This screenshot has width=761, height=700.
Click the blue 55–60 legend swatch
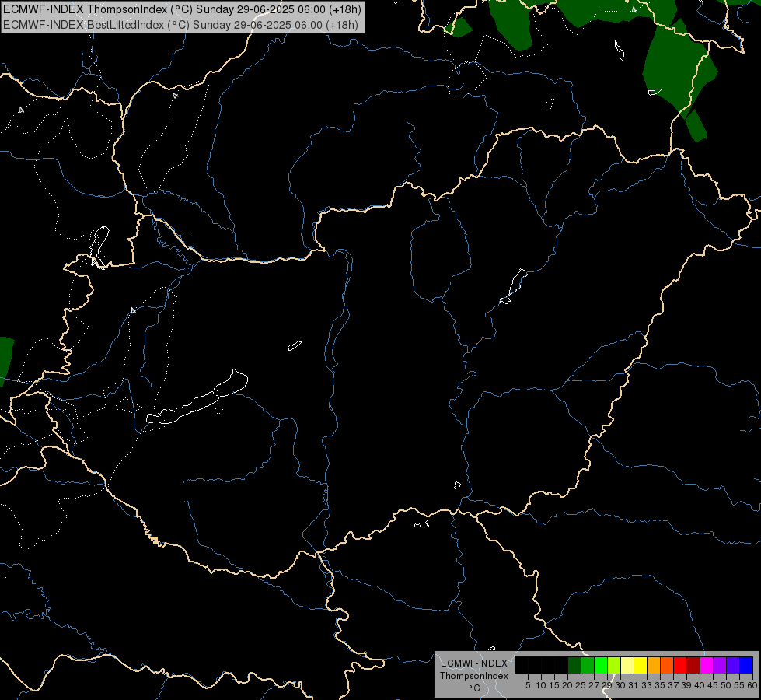tap(746, 665)
